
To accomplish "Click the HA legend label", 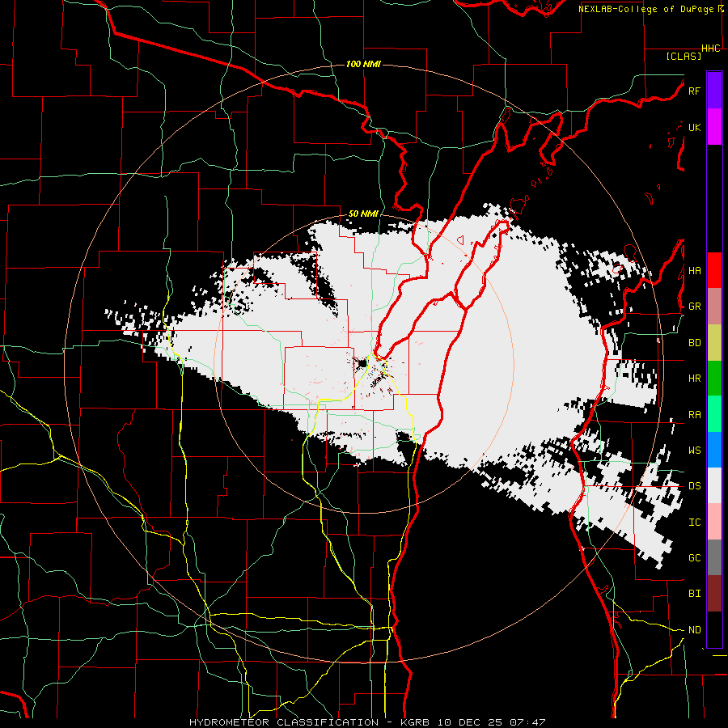I will [694, 270].
